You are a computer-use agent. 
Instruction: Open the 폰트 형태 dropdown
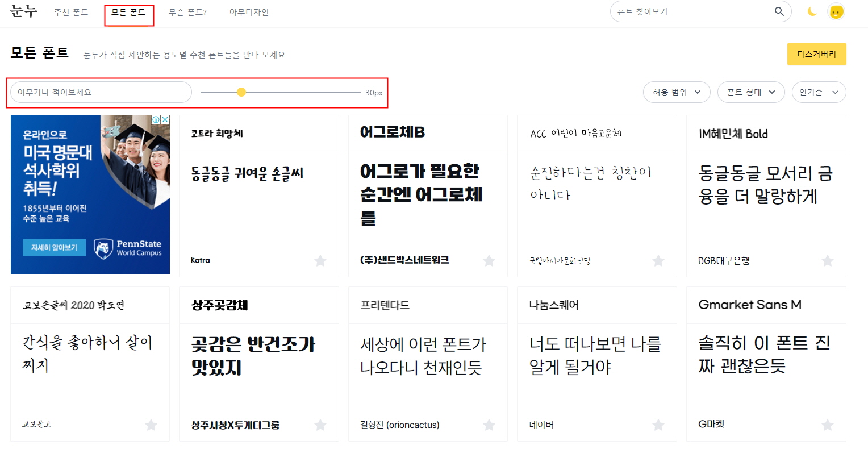click(751, 92)
